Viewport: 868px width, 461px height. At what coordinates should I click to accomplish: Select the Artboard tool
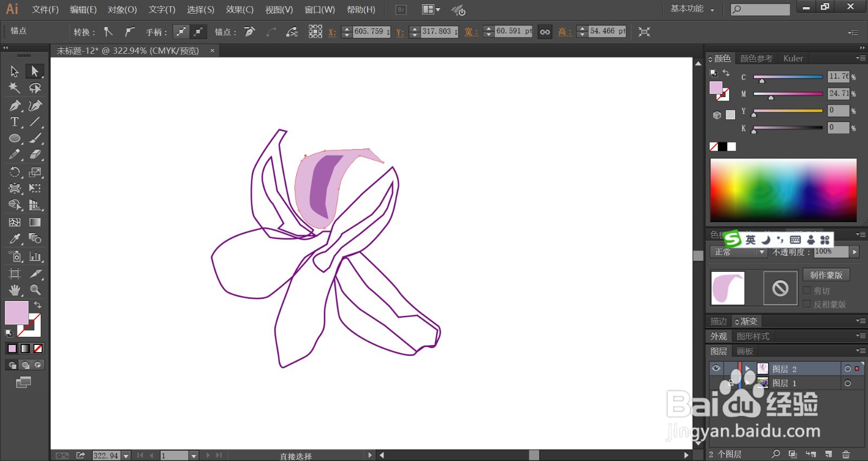(15, 273)
